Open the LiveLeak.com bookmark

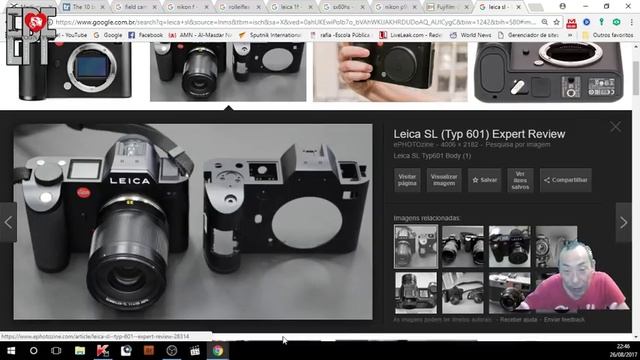[410, 36]
